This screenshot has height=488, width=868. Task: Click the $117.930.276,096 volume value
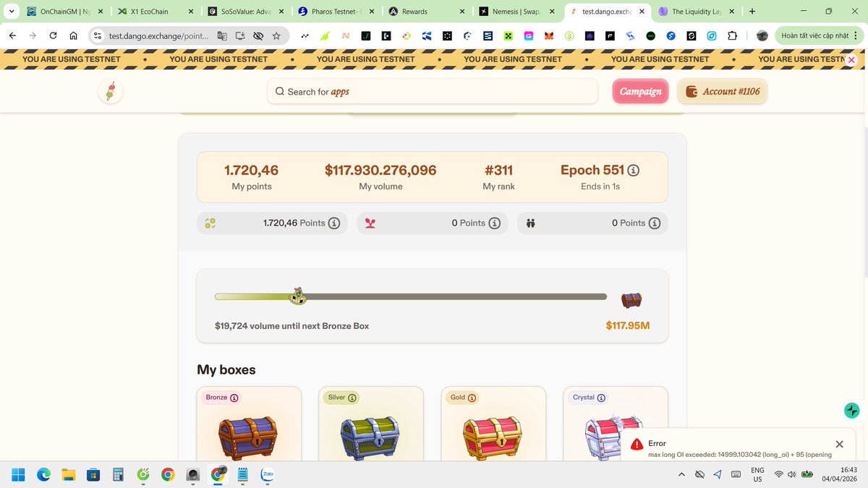tap(380, 171)
